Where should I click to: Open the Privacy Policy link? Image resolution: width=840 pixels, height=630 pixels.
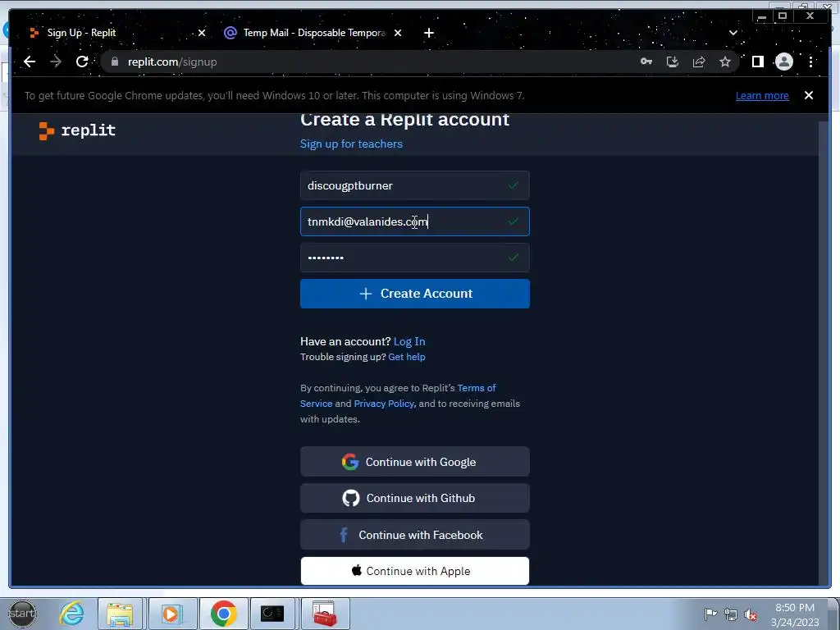(x=384, y=404)
